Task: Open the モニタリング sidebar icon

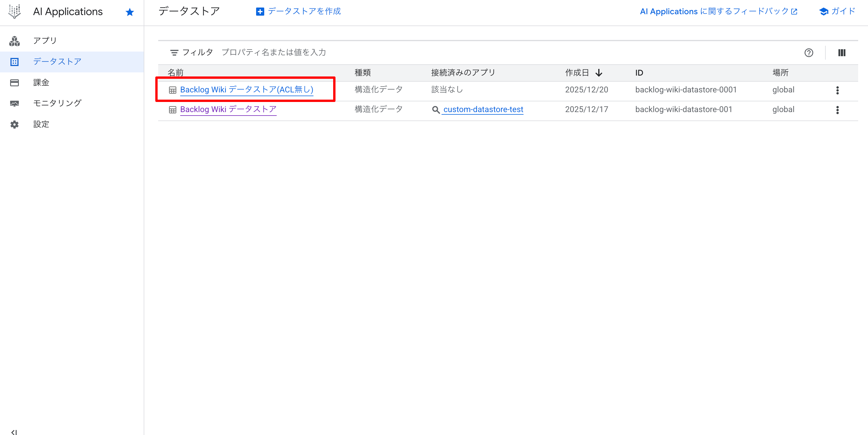Action: pos(14,103)
